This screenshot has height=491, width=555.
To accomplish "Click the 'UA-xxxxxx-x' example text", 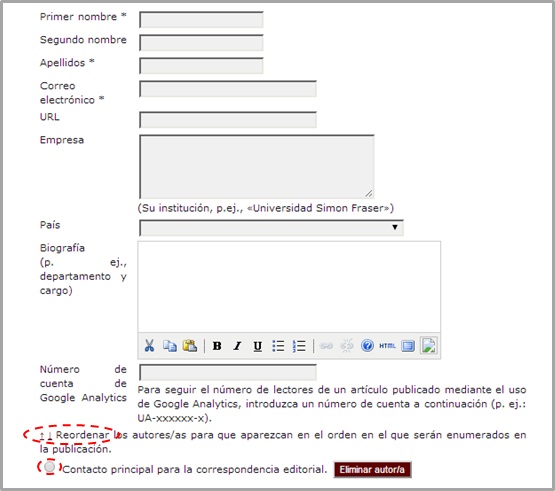I will (x=171, y=418).
